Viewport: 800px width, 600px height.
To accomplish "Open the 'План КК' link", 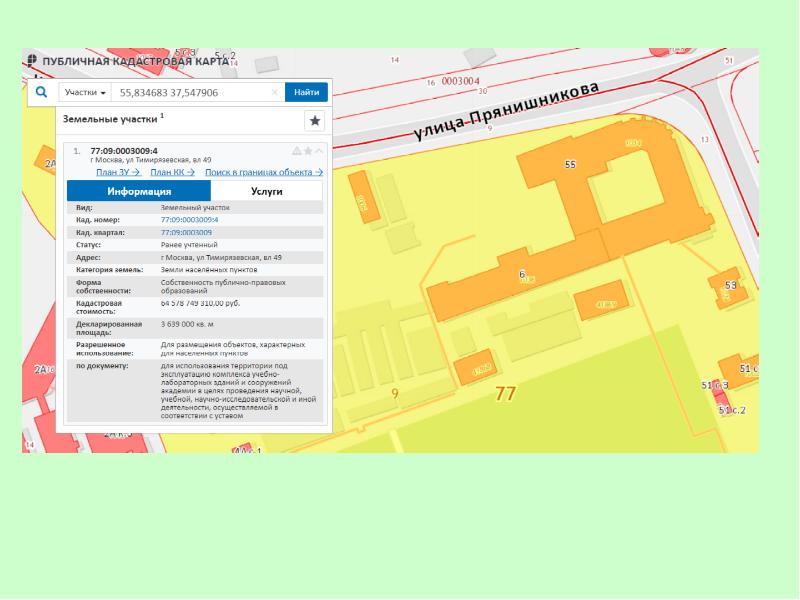I will pos(172,172).
